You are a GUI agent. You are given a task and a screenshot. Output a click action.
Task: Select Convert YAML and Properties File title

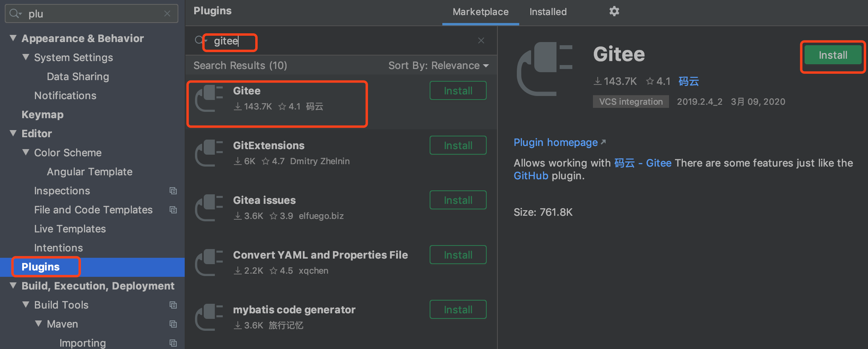point(320,255)
